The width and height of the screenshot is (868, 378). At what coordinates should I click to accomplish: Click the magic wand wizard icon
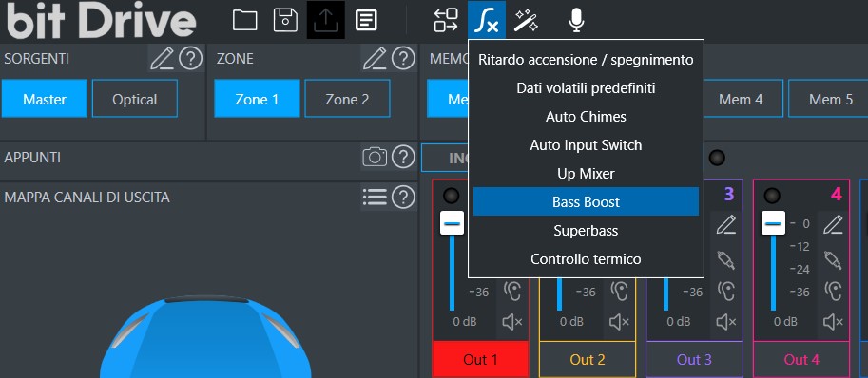[526, 21]
